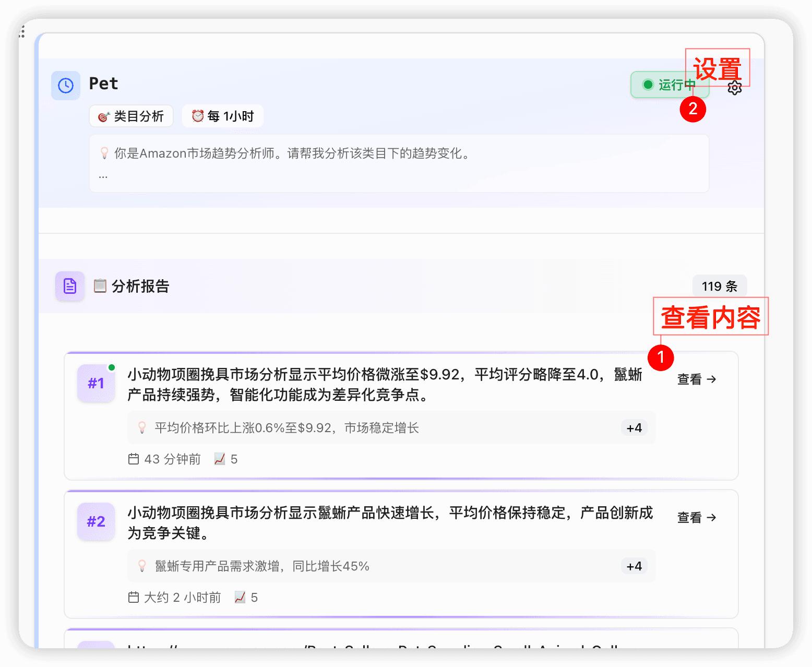Expand the truncated prompt via the ellipsis
The width and height of the screenshot is (812, 667).
point(103,176)
